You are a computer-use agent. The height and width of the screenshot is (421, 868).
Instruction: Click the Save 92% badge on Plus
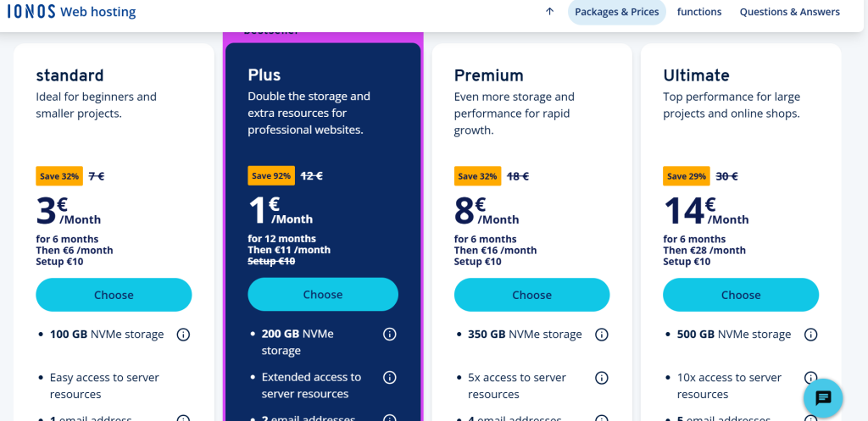(x=271, y=176)
